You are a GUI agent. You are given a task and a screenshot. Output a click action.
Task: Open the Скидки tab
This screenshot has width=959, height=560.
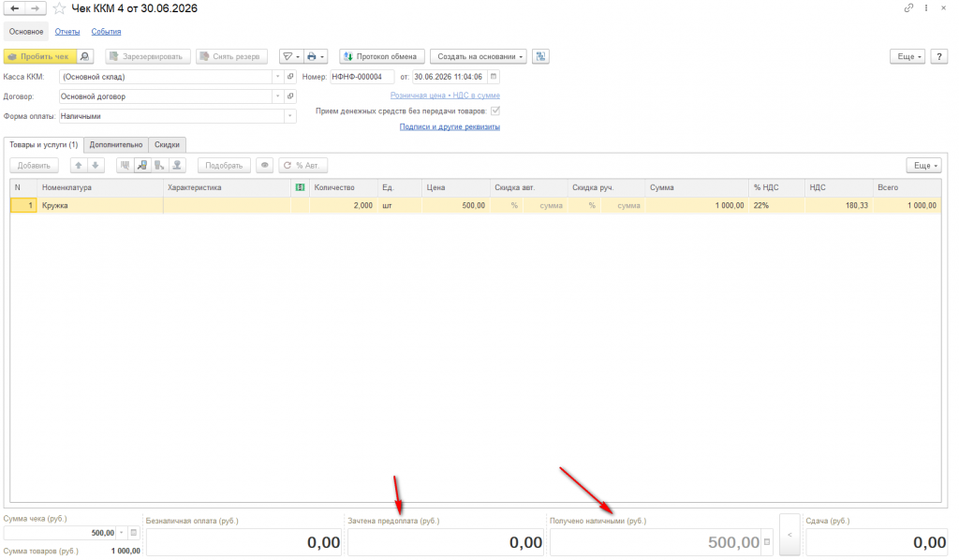coord(167,145)
